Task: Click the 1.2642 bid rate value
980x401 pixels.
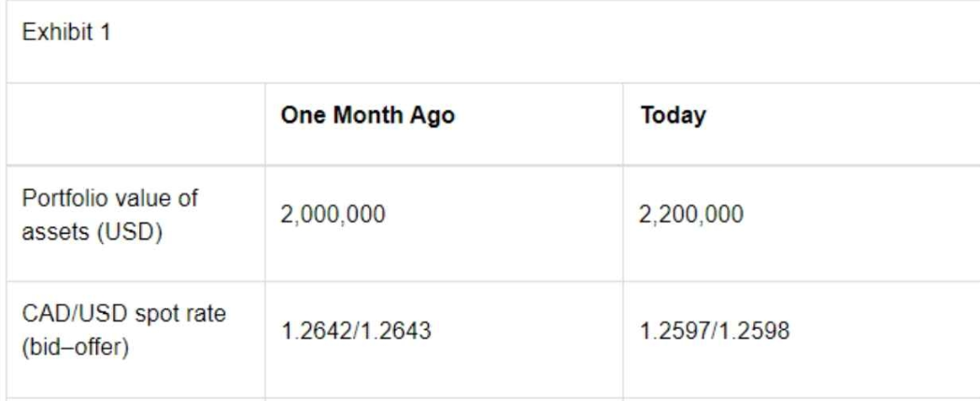Action: (317, 330)
